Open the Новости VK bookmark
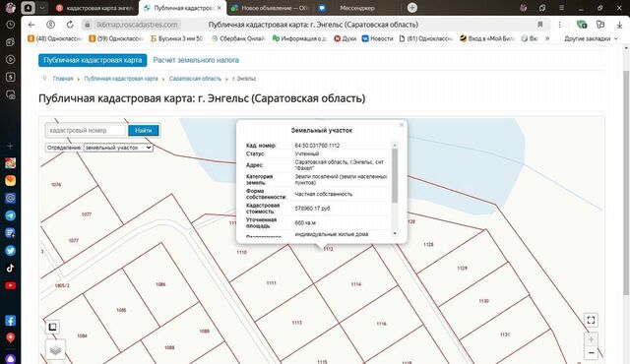 pos(377,38)
